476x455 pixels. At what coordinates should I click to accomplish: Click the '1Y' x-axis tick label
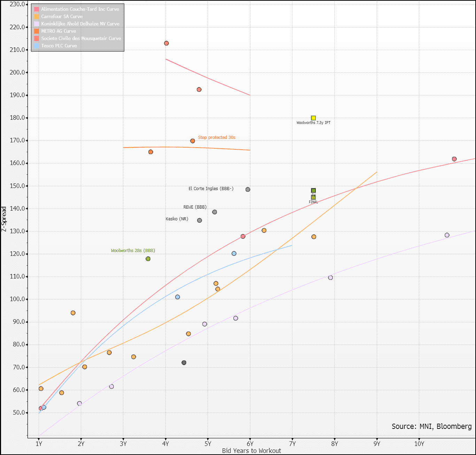pos(39,444)
